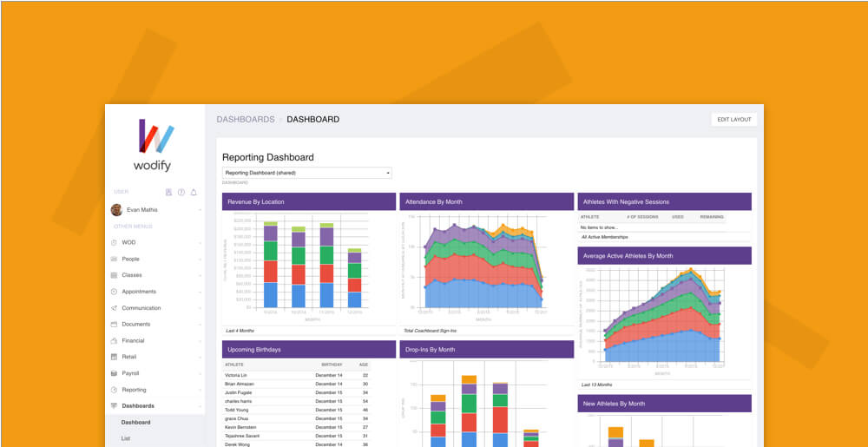This screenshot has height=447, width=868.
Task: Click Derek Wong in birthdays table
Action: [236, 444]
